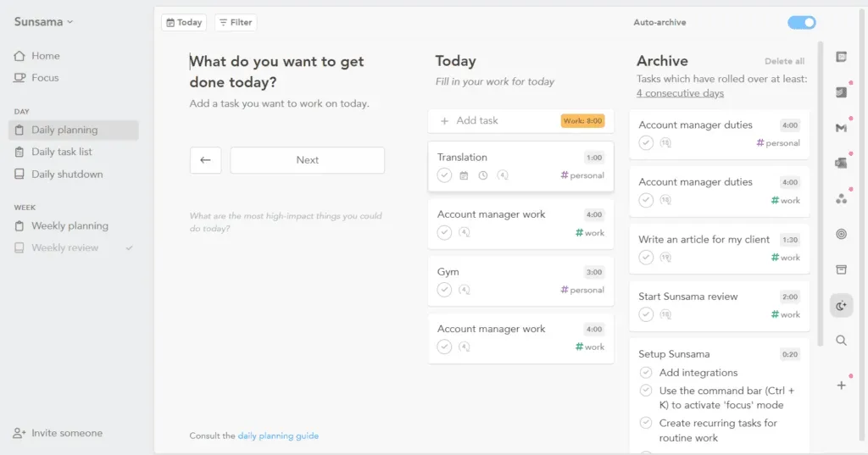Click the archive box icon in sidebar
868x455 pixels.
(x=841, y=269)
